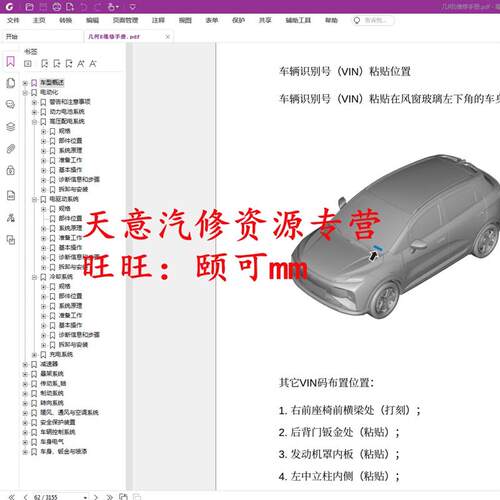Expand the 充电系统 bookmark node
500x500 pixels.
34,355
